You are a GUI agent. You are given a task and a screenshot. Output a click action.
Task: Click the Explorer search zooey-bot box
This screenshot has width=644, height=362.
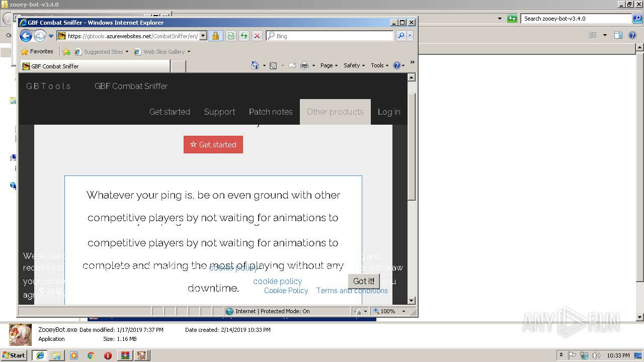[x=576, y=19]
